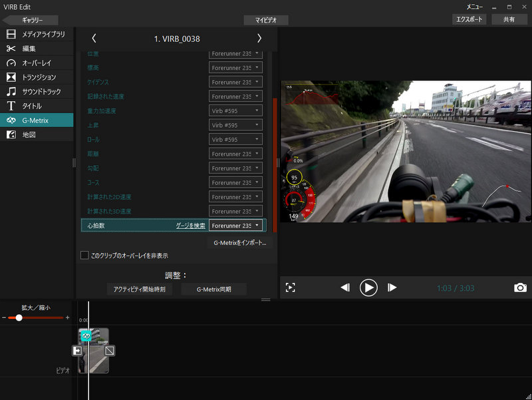532x400 pixels.
Task: Click G-Metrixをインポート... button
Action: (240, 243)
